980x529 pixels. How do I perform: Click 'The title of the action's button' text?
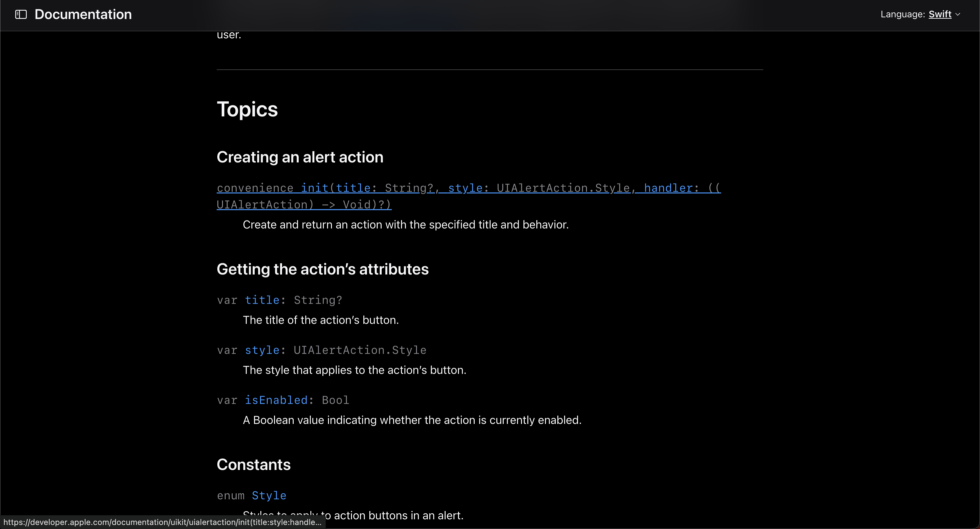click(321, 320)
